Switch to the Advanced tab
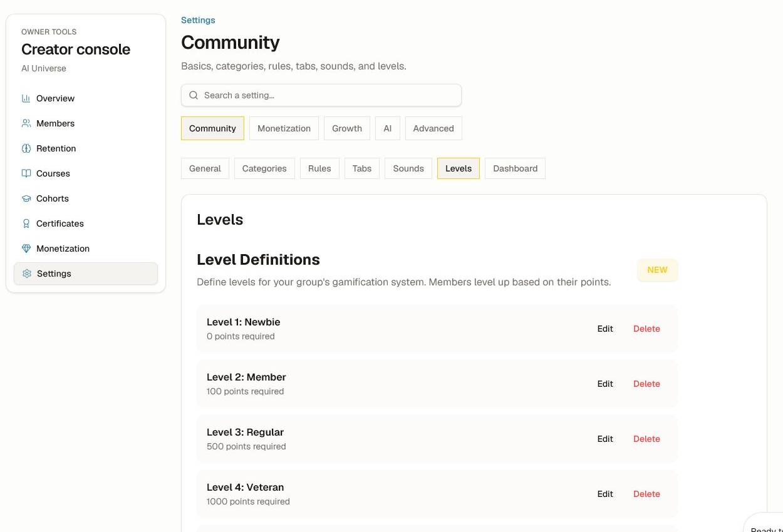This screenshot has width=783, height=532. (433, 128)
